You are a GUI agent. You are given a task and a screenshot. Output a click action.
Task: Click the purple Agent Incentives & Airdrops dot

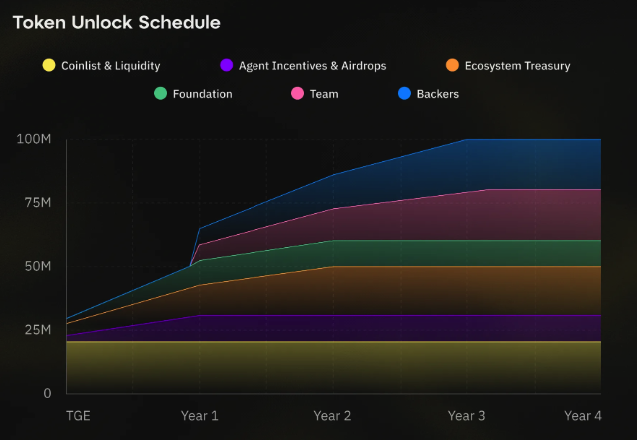tap(227, 66)
